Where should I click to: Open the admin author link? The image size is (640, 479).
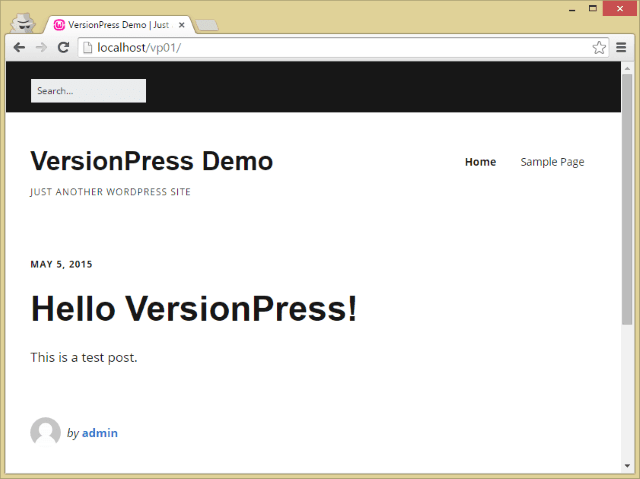(100, 433)
